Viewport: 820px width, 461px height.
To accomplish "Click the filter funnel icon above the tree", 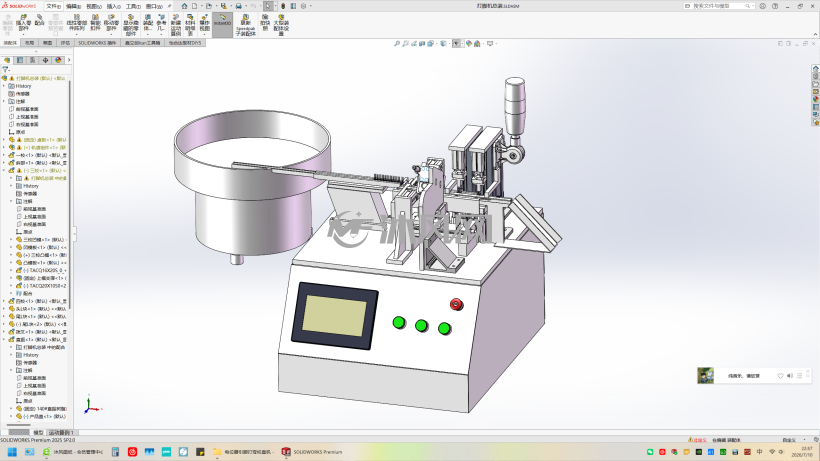I will click(6, 69).
